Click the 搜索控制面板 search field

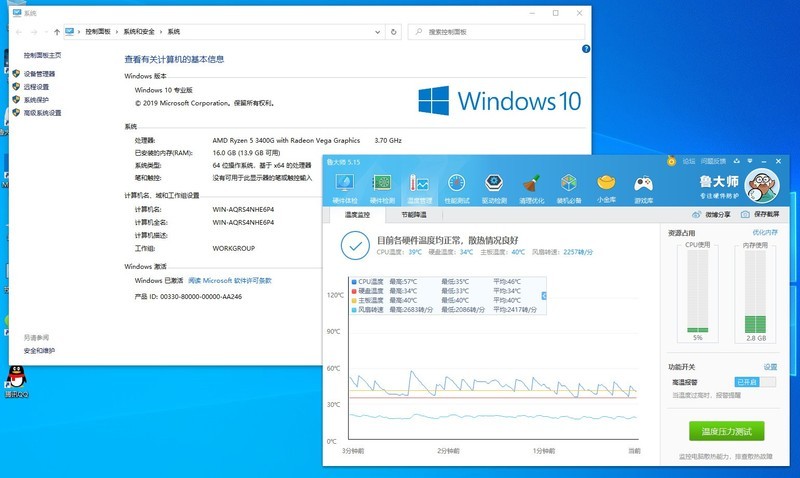tap(496, 32)
